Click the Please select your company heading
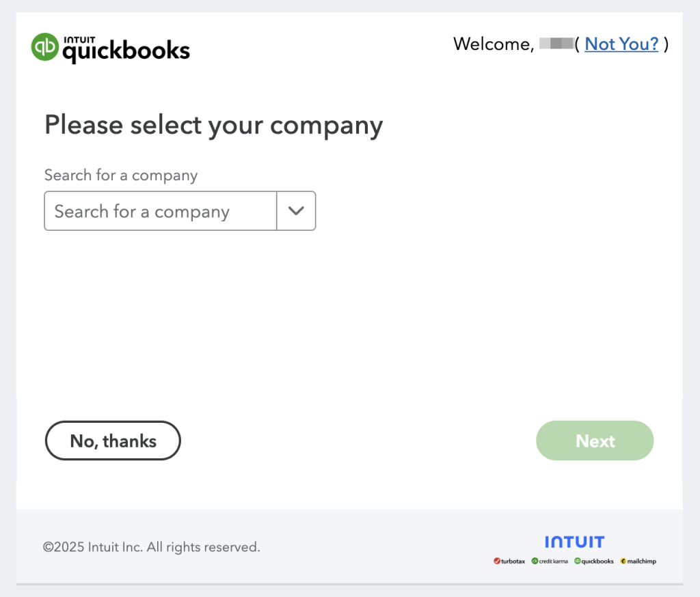This screenshot has height=597, width=700. coord(213,125)
